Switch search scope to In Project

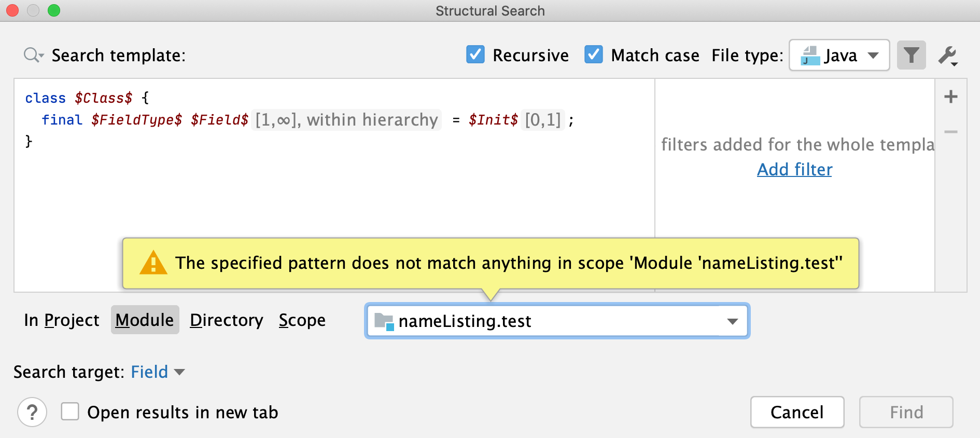pyautogui.click(x=62, y=320)
